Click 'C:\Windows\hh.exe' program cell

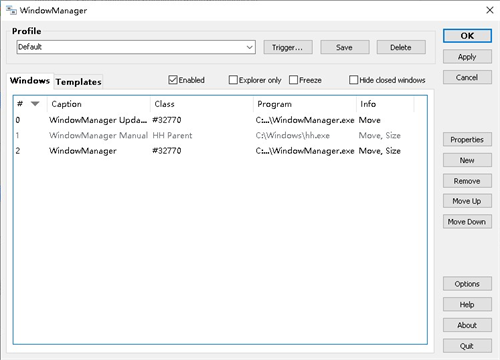(293, 135)
